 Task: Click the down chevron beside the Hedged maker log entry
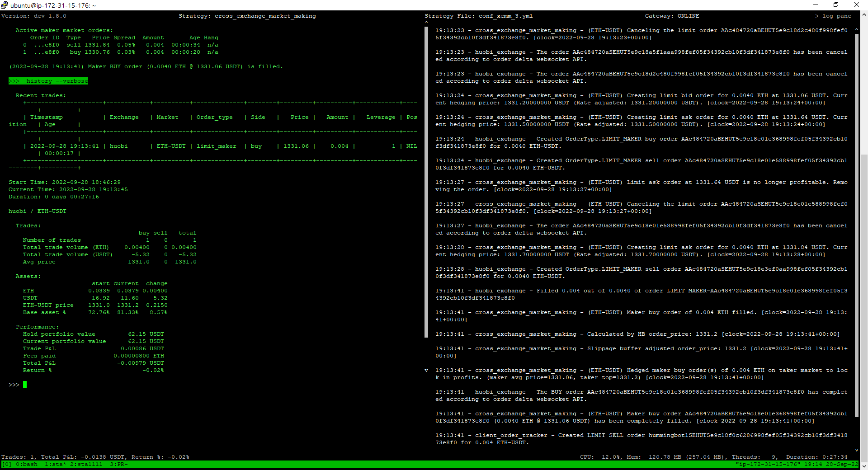[x=425, y=370]
